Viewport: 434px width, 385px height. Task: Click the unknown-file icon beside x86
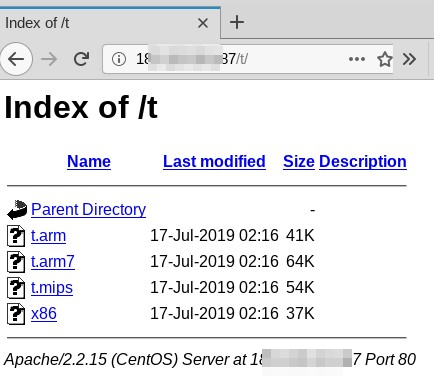click(x=16, y=314)
